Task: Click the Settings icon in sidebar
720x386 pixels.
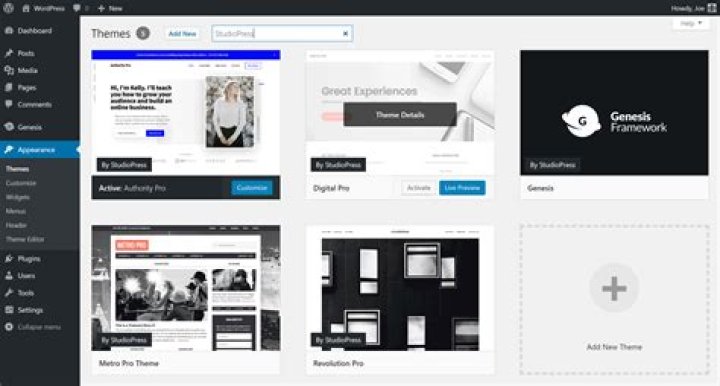Action: click(x=9, y=310)
